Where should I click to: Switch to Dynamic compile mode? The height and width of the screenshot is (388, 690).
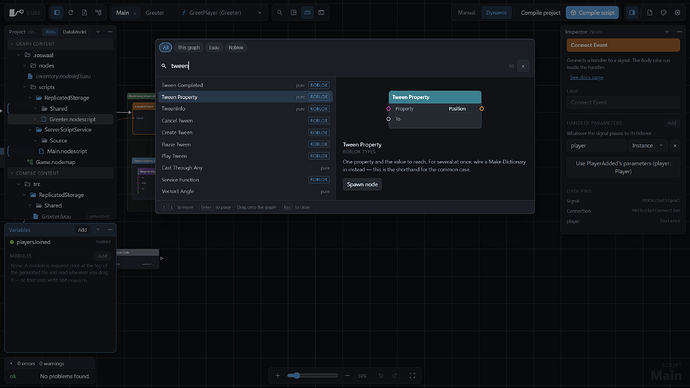click(x=496, y=13)
